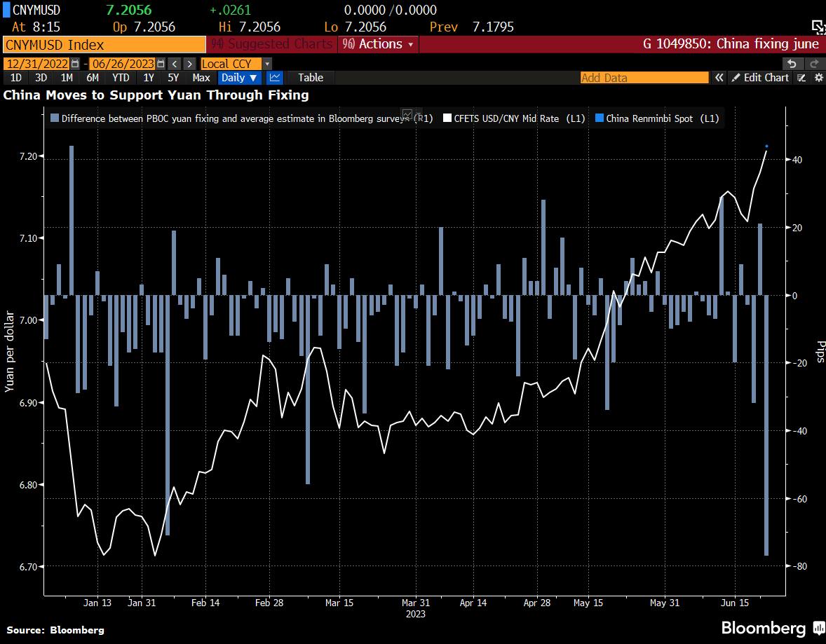Click the 7.20 left axis label
The image size is (826, 644).
[x=28, y=156]
